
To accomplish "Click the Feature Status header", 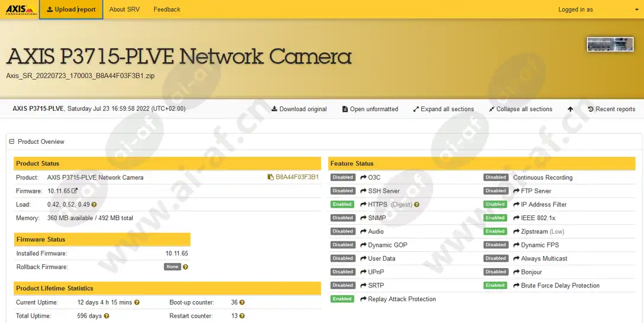I will coord(482,163).
